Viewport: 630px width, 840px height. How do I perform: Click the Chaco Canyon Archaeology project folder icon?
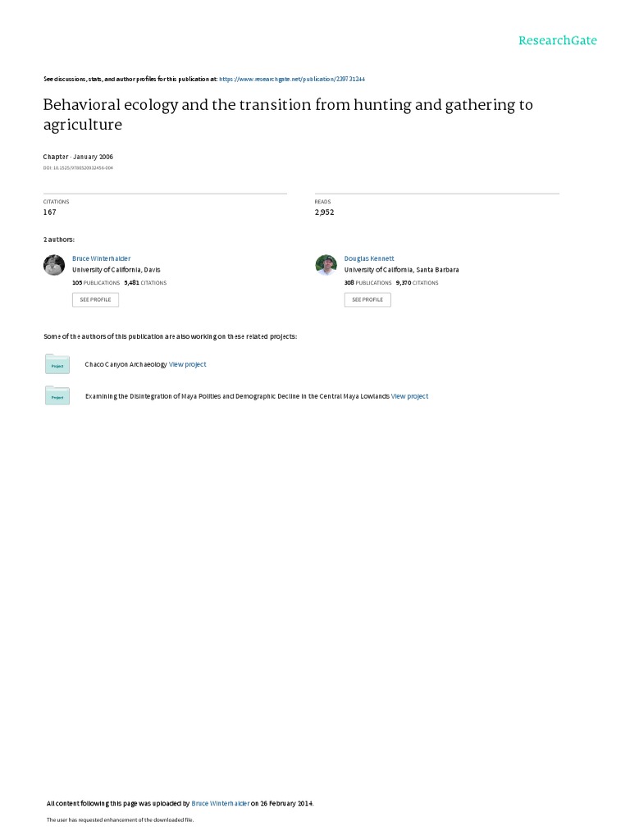pos(57,365)
